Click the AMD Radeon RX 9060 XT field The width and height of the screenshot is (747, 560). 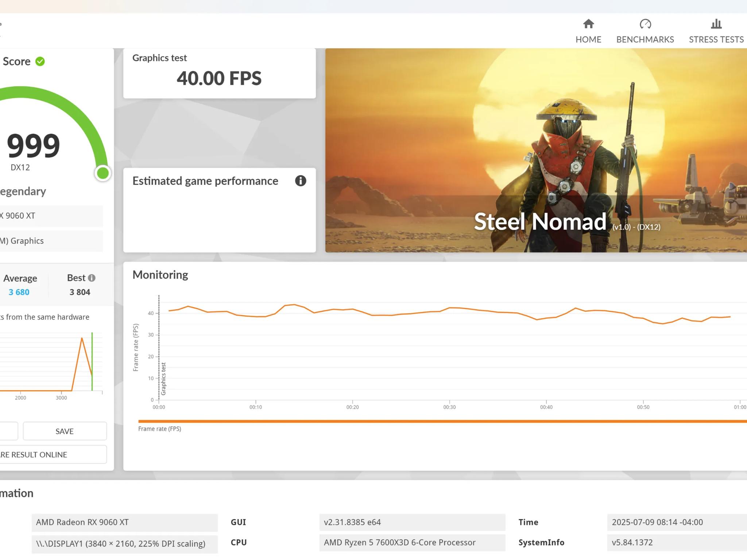(125, 522)
